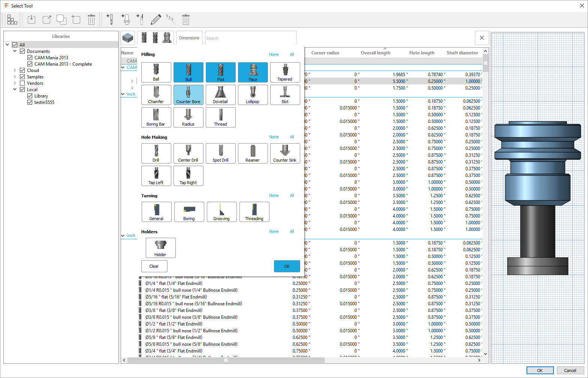The height and width of the screenshot is (378, 588).
Task: Select the Boring Bar tool type
Action: pyautogui.click(x=156, y=117)
